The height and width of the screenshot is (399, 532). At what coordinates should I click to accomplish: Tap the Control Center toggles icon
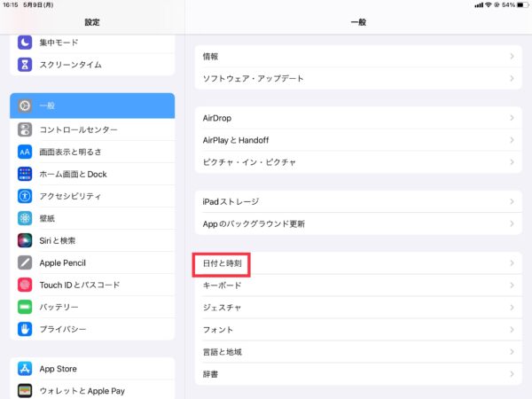pyautogui.click(x=25, y=129)
